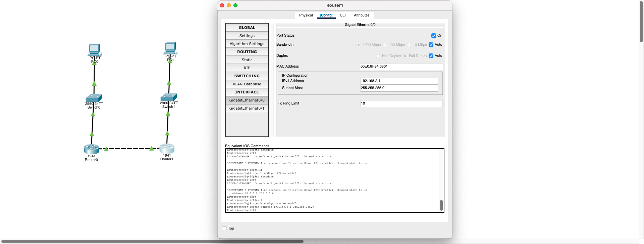Select 100 Mbps bandwidth radio button
Viewport: 644px width, 244px height.
point(385,45)
